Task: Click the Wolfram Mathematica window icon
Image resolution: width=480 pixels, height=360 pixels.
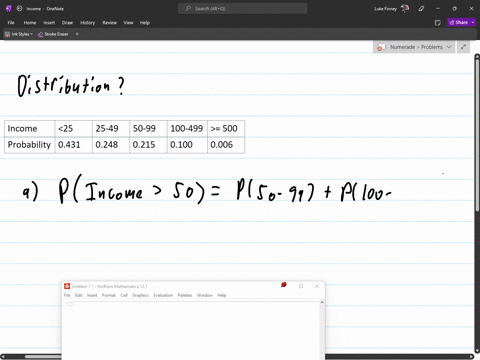Action: click(x=67, y=286)
